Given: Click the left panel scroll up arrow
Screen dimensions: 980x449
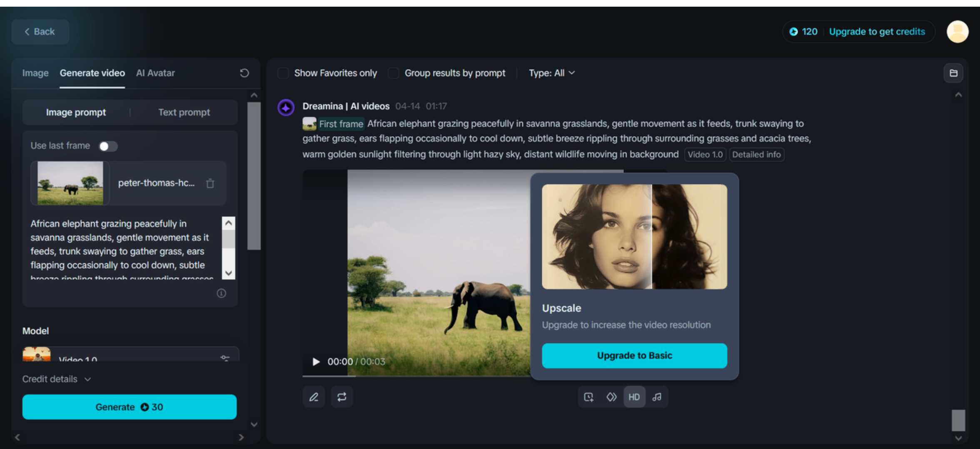Looking at the screenshot, I should [254, 95].
